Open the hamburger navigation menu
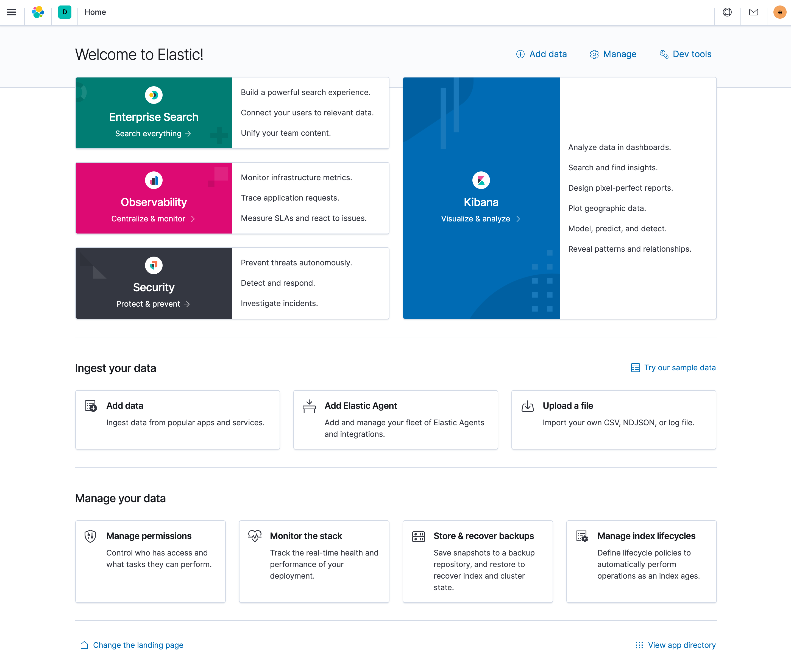Viewport: 791px width, 672px height. [12, 12]
